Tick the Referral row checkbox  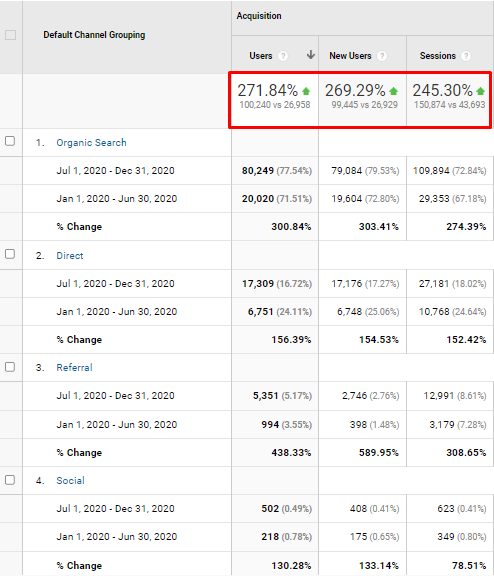[10, 367]
